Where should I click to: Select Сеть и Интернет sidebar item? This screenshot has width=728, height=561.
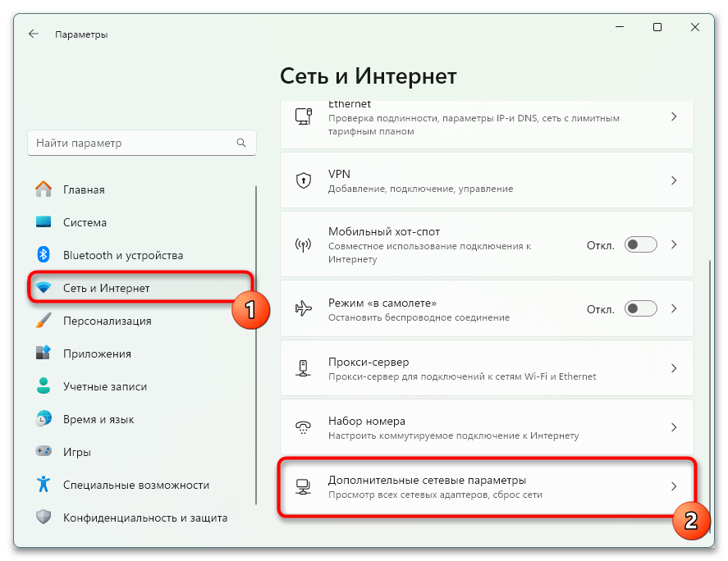click(x=141, y=288)
